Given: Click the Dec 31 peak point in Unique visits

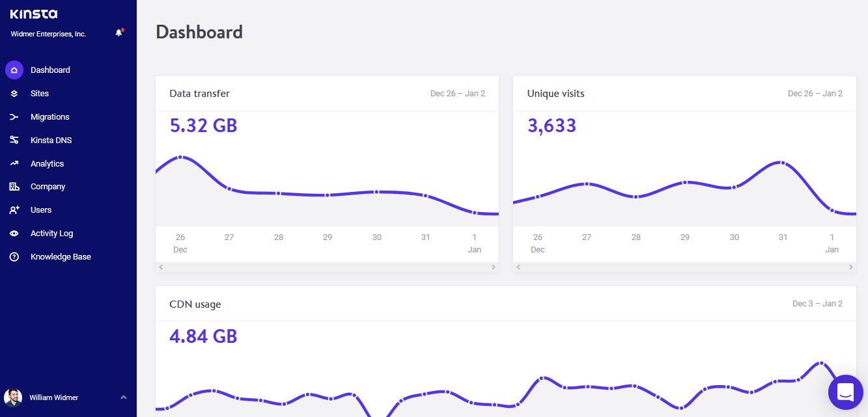Looking at the screenshot, I should 783,163.
